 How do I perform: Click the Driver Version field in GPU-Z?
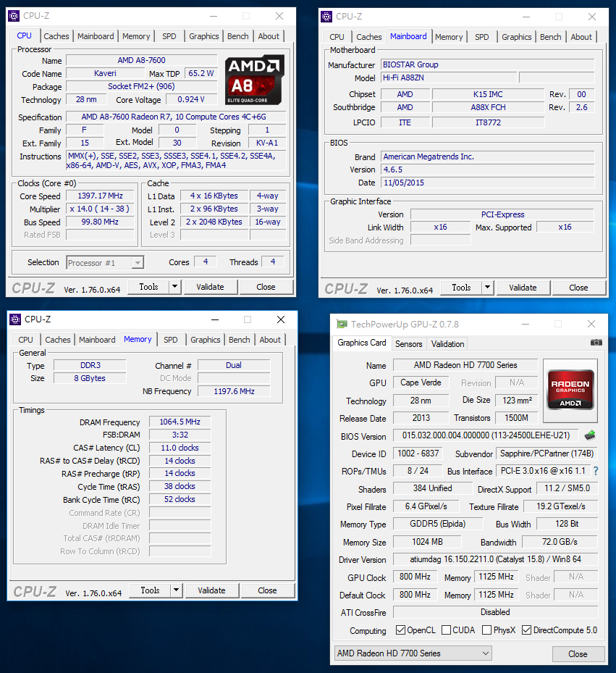coord(495,559)
